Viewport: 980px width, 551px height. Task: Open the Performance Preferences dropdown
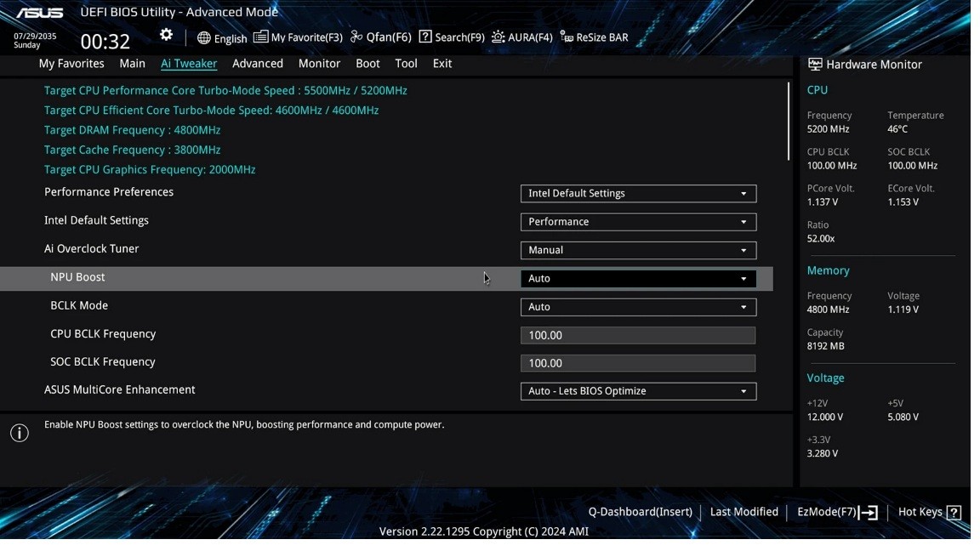click(638, 194)
